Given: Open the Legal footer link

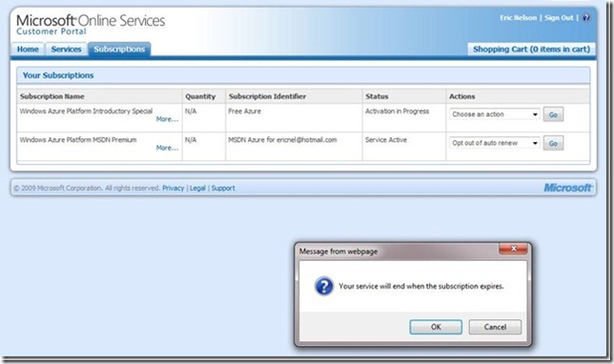Looking at the screenshot, I should [197, 189].
